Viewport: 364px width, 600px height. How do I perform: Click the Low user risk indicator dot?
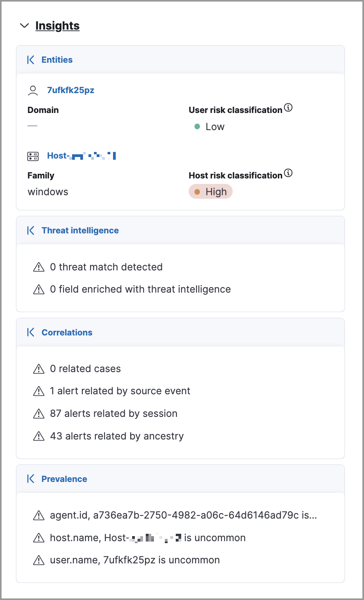point(198,127)
